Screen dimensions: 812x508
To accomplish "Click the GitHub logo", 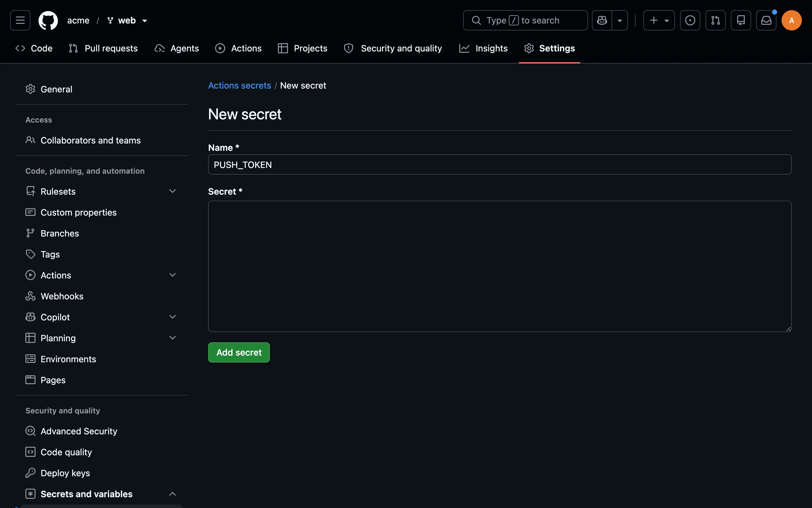I will point(48,21).
